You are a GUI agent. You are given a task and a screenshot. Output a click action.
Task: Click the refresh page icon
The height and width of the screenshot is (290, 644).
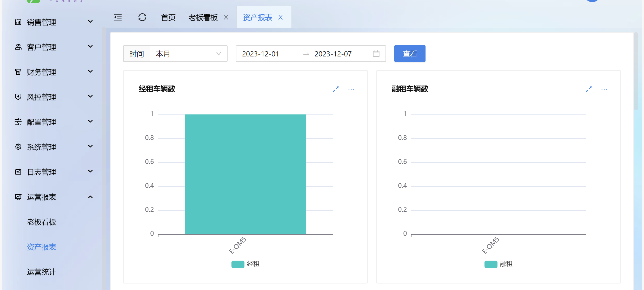coord(142,17)
